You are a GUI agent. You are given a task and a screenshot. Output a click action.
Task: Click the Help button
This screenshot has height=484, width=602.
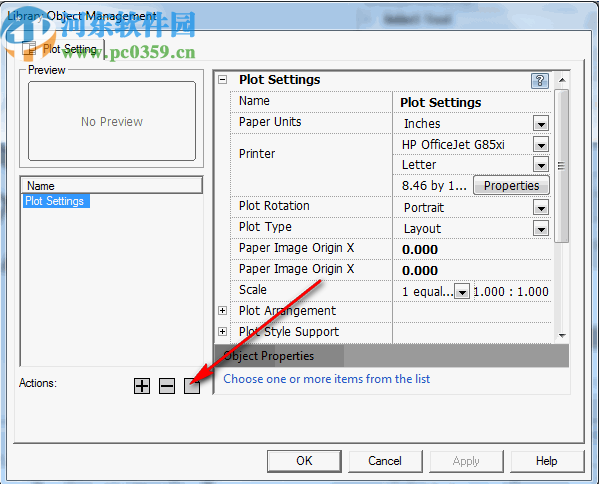(x=547, y=461)
